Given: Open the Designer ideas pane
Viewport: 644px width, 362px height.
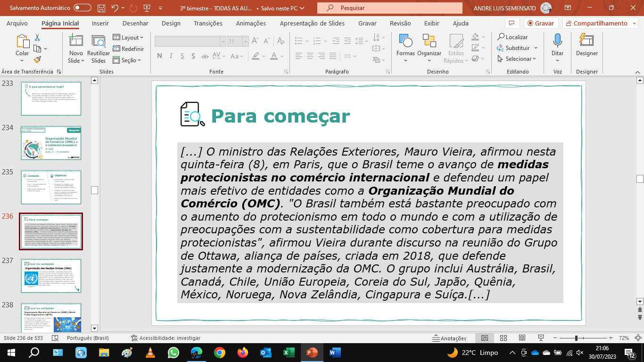Looking at the screenshot, I should [586, 46].
